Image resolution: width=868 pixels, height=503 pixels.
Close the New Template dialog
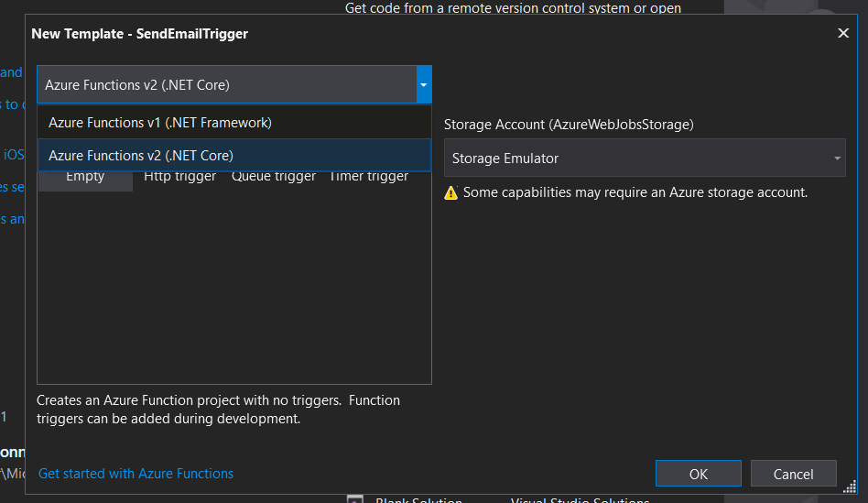843,33
